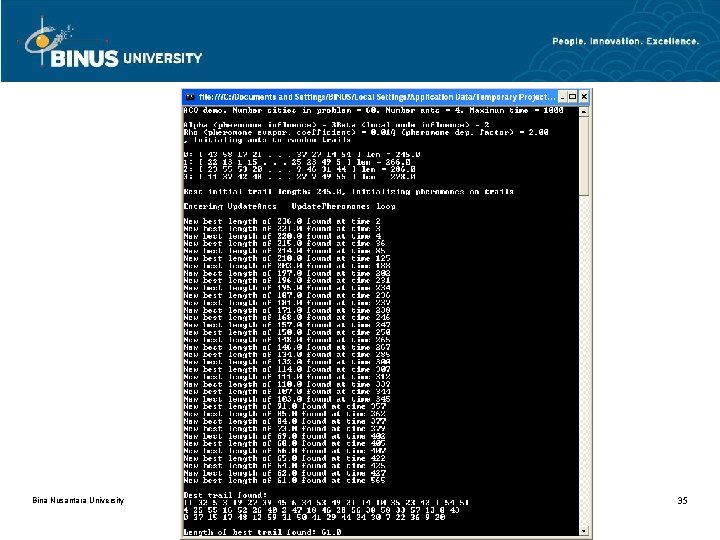Click the scrollbar up arrow
The width and height of the screenshot is (720, 540).
pos(584,112)
